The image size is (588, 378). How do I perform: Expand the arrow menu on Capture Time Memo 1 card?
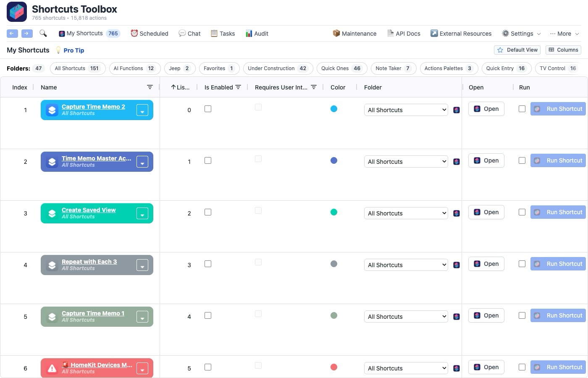(142, 317)
